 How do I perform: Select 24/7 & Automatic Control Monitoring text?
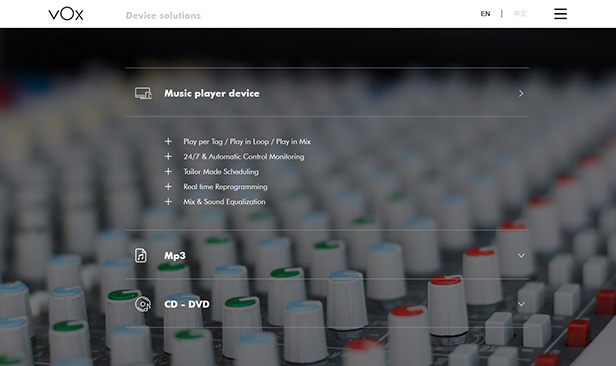[x=244, y=157]
